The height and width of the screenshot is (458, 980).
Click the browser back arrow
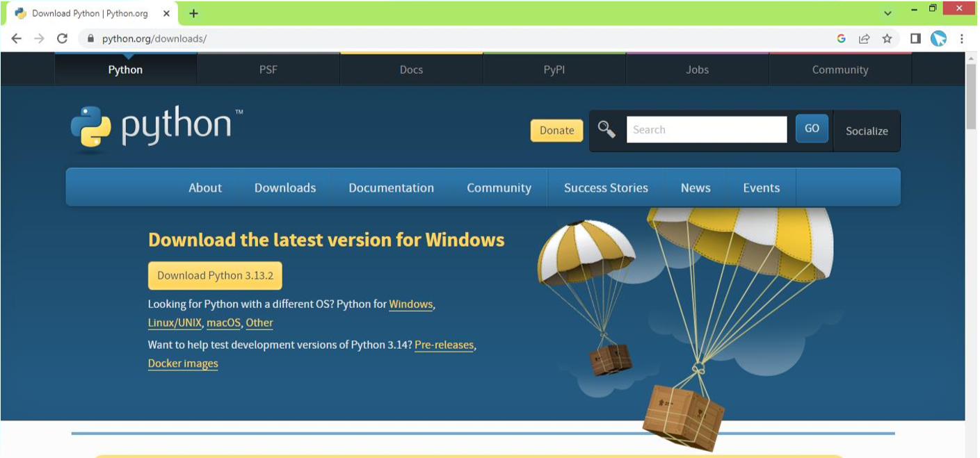click(17, 39)
